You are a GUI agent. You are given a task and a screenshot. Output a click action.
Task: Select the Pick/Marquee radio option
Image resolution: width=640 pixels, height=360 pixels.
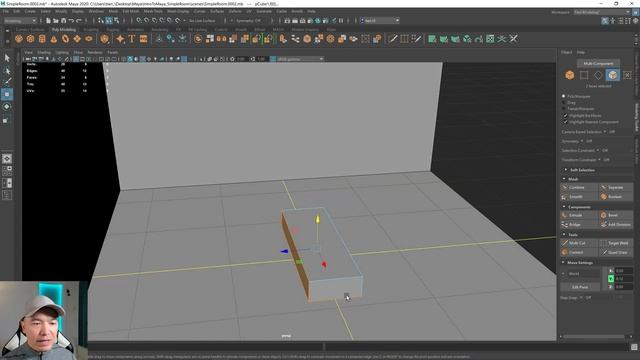pos(564,96)
